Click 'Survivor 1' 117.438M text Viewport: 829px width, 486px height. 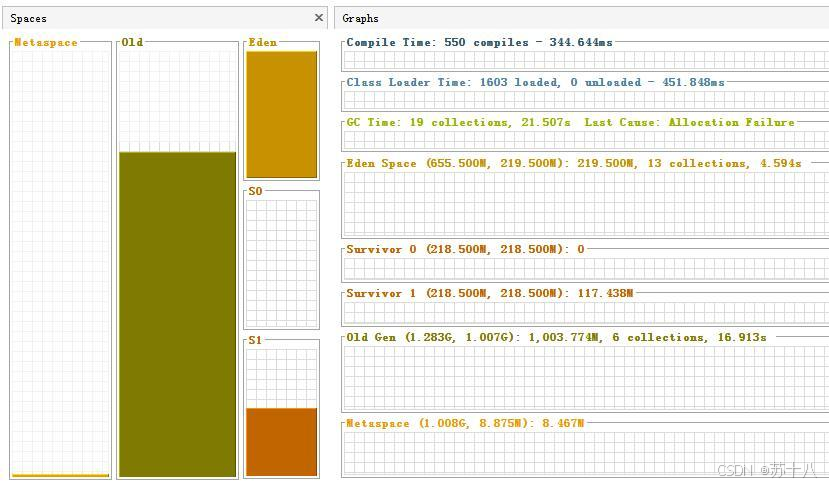605,293
